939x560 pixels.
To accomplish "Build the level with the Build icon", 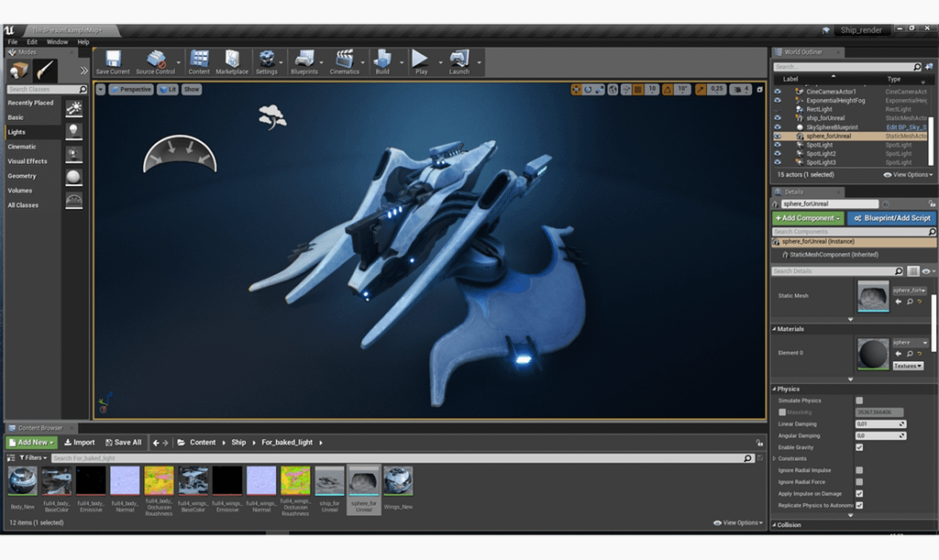I will point(382,59).
